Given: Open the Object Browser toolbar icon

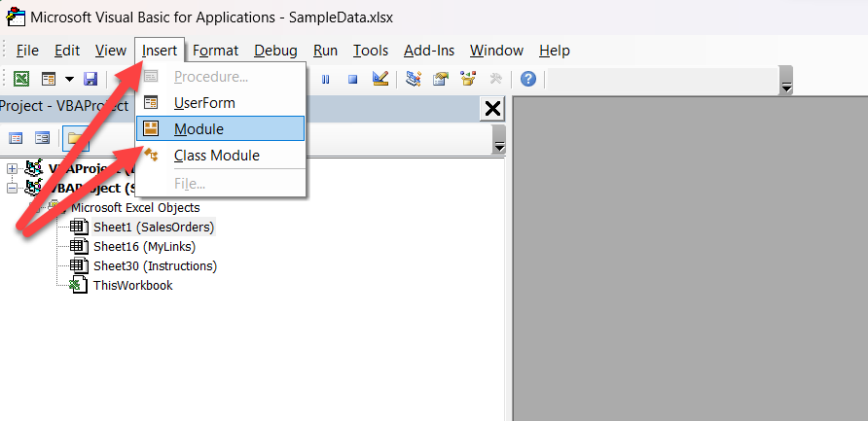Looking at the screenshot, I should 468,79.
